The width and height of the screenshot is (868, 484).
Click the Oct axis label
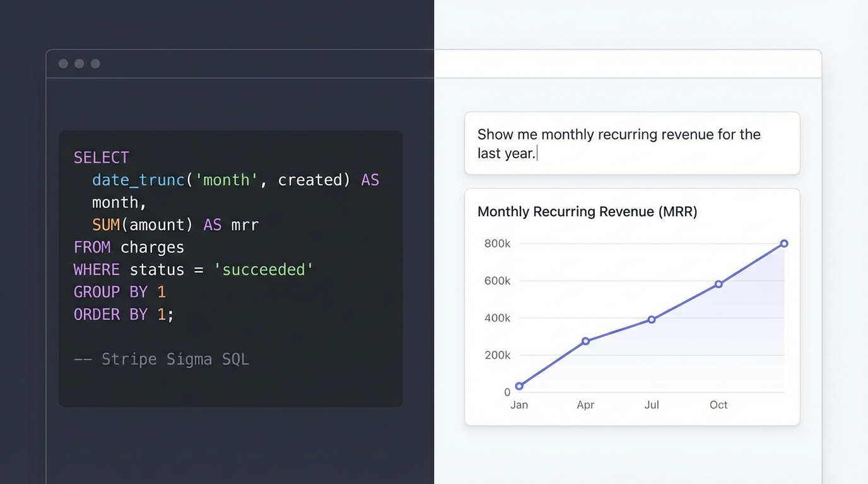718,405
